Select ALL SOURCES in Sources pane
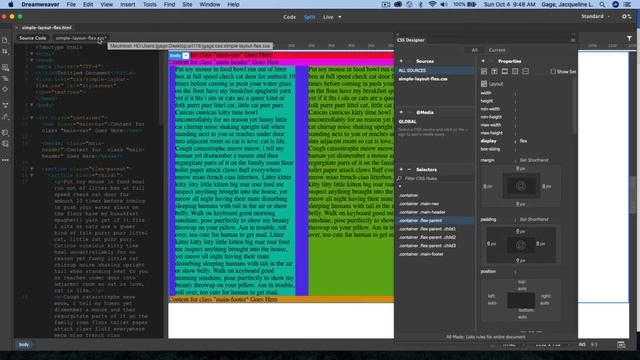Screen dimensions: 640x360 (436, 71)
